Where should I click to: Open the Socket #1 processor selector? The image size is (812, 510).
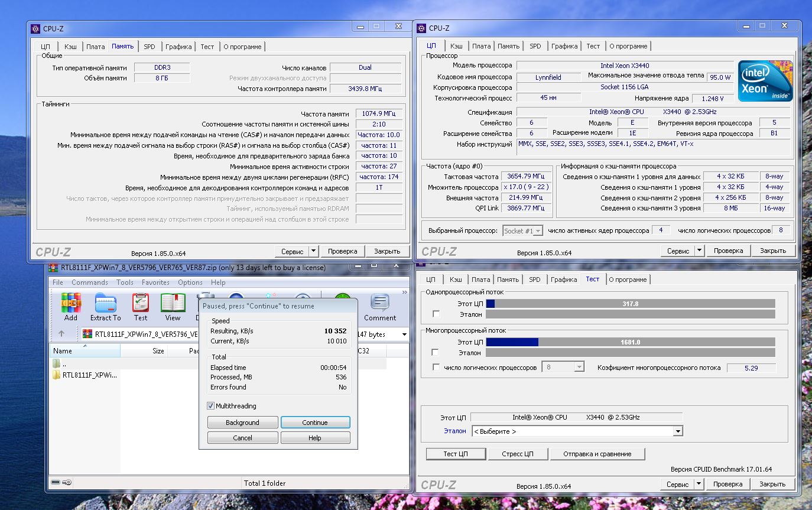(x=522, y=231)
